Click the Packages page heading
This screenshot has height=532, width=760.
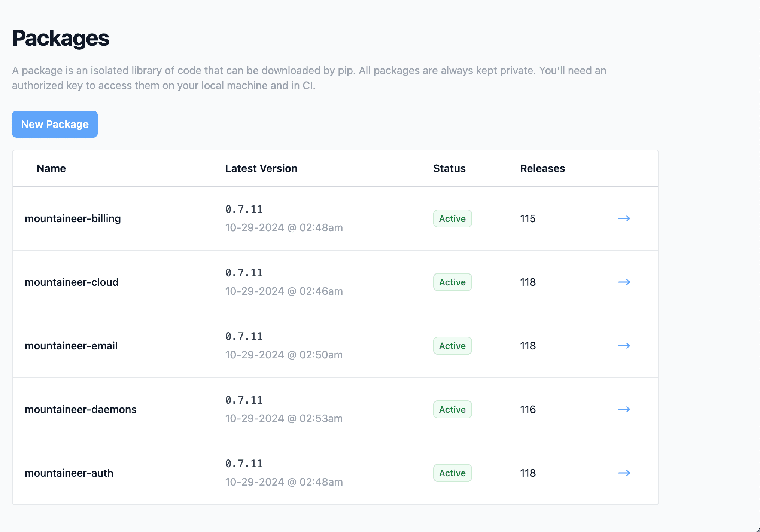61,39
